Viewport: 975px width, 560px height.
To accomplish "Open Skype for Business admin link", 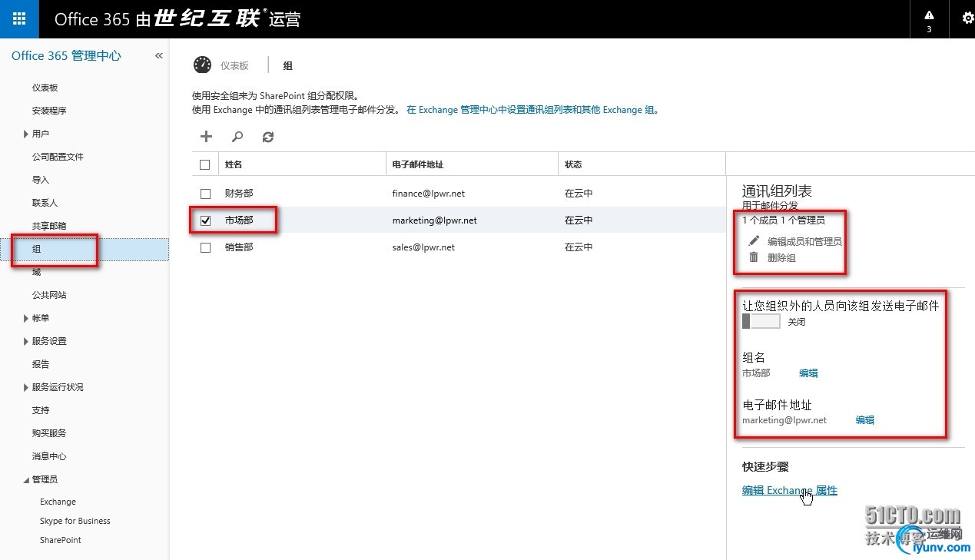I will tap(75, 521).
